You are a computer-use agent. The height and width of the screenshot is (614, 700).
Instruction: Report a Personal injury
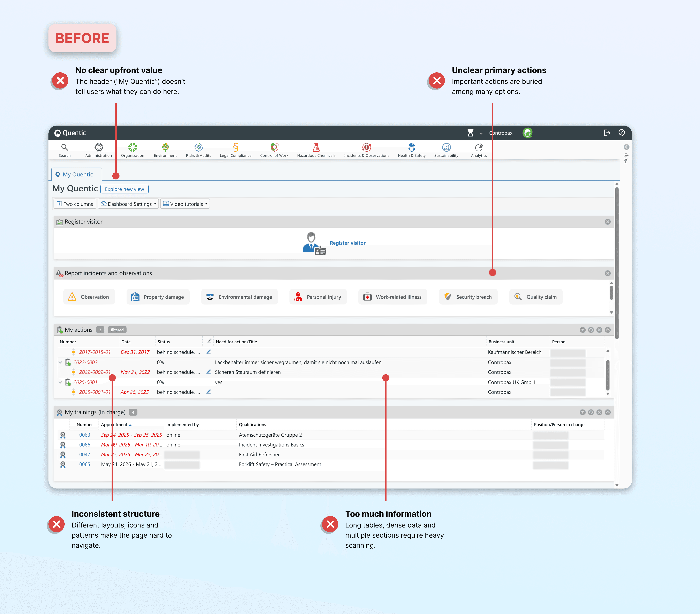[318, 297]
